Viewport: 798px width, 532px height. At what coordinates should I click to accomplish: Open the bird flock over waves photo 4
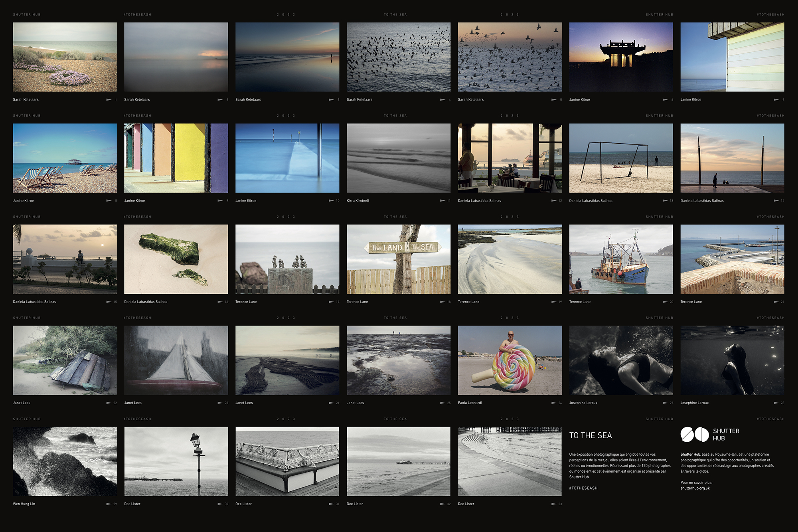(399, 57)
